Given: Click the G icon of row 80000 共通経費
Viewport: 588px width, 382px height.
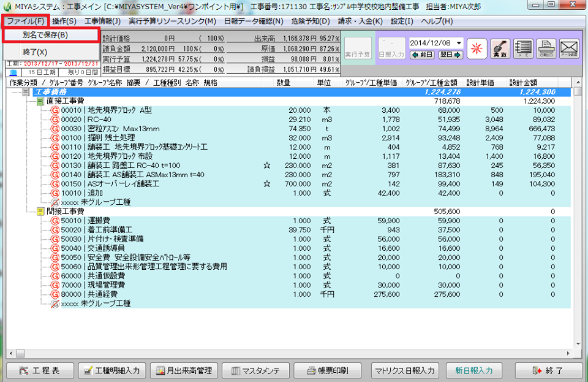Looking at the screenshot, I should pos(55,294).
